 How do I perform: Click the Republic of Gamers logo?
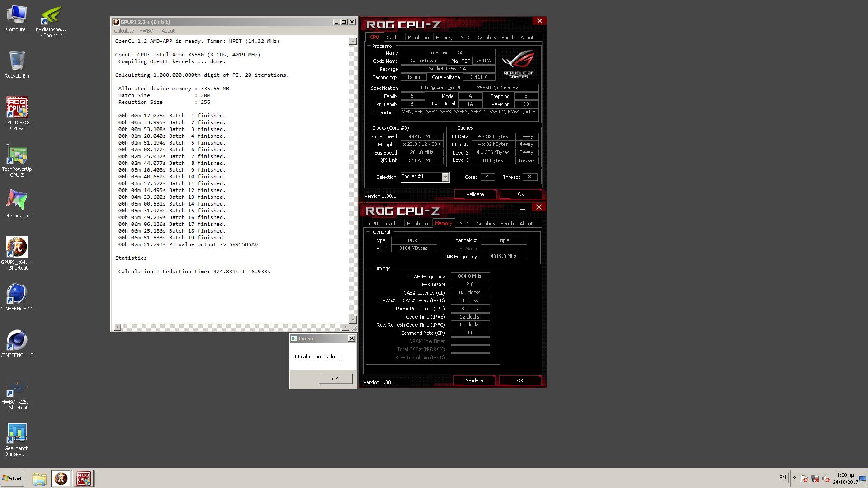tap(518, 65)
